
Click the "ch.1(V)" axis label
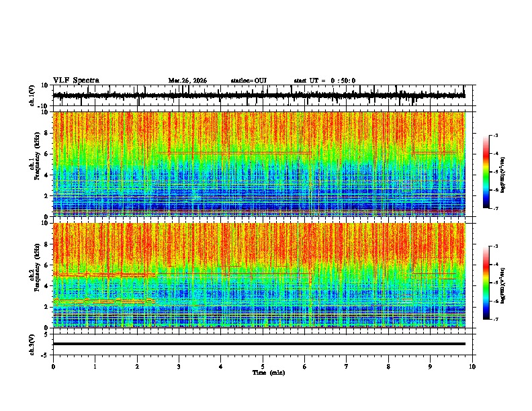click(32, 95)
